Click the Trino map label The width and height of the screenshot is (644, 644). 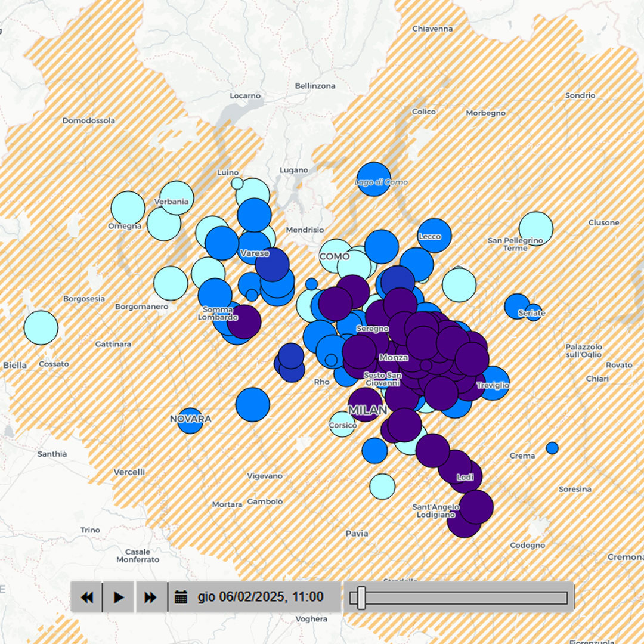tap(91, 530)
